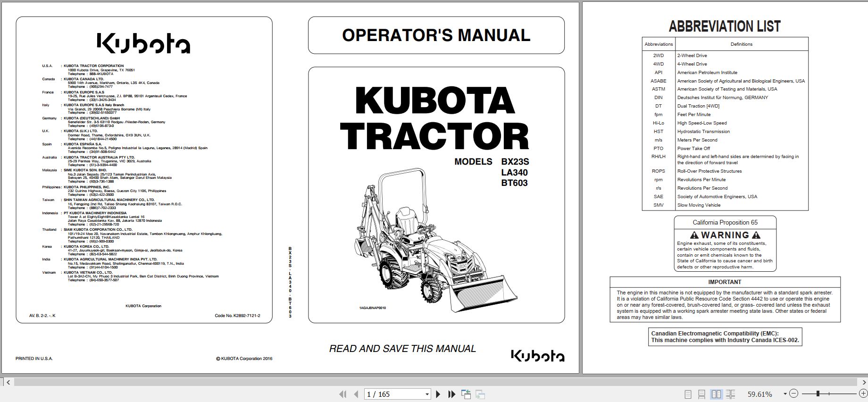Image resolution: width=868 pixels, height=402 pixels.
Task: Click the previous view icon
Action: click(466, 394)
